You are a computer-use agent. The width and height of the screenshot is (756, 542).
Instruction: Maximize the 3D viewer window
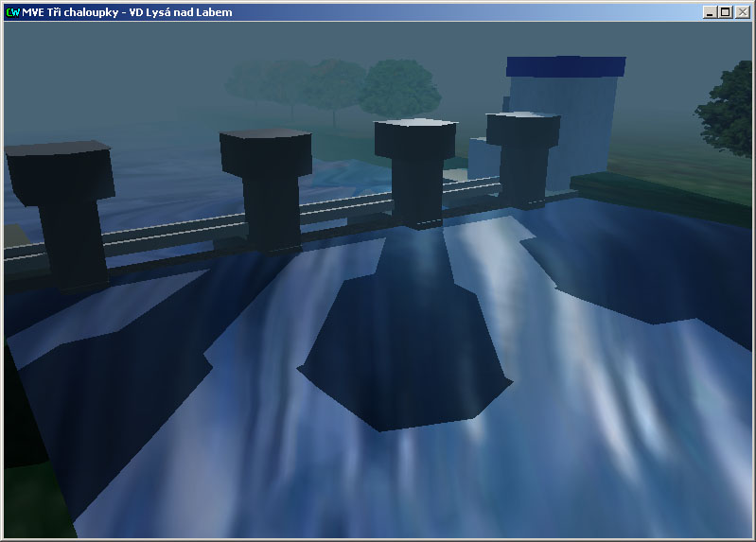(x=726, y=12)
